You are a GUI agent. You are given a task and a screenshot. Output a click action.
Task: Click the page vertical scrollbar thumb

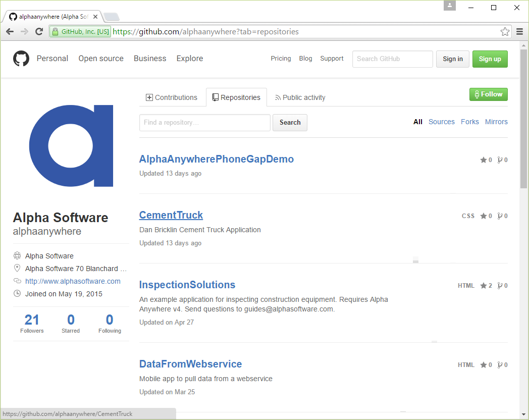click(x=523, y=119)
